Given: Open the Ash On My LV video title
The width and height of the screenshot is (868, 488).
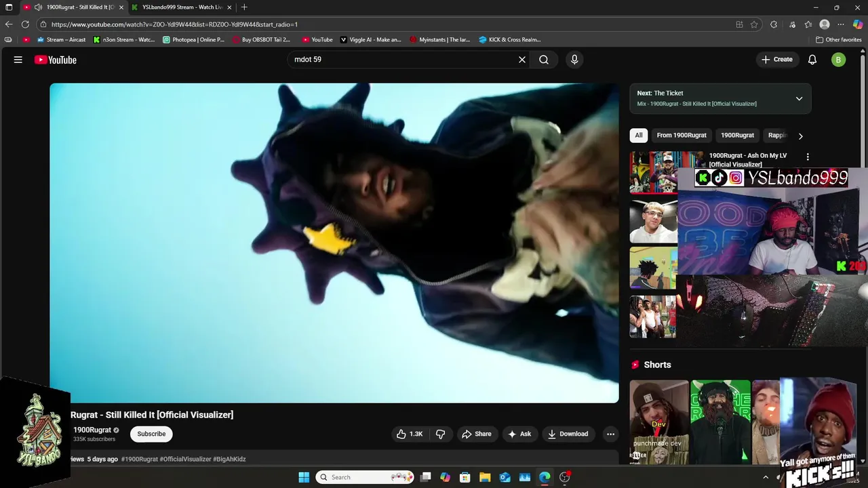Looking at the screenshot, I should [748, 159].
